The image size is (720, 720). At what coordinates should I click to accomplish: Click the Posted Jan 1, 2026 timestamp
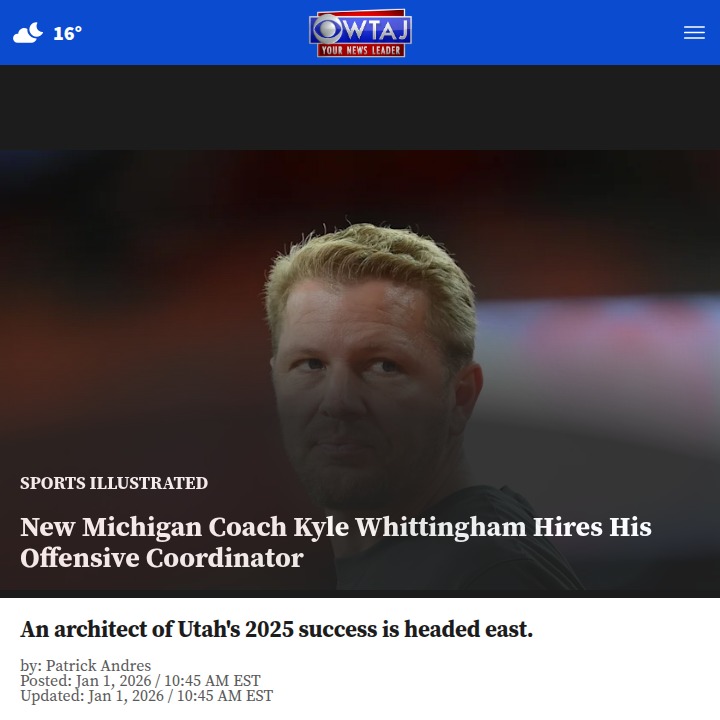[140, 681]
